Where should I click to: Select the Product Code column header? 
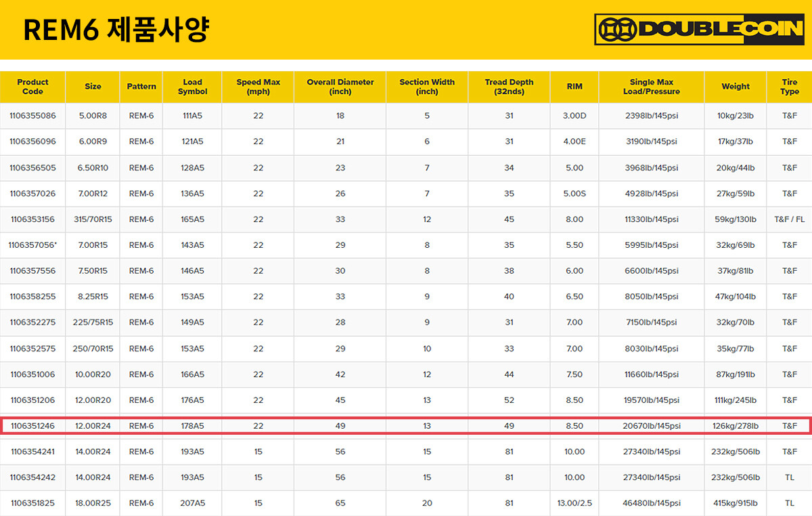32,87
